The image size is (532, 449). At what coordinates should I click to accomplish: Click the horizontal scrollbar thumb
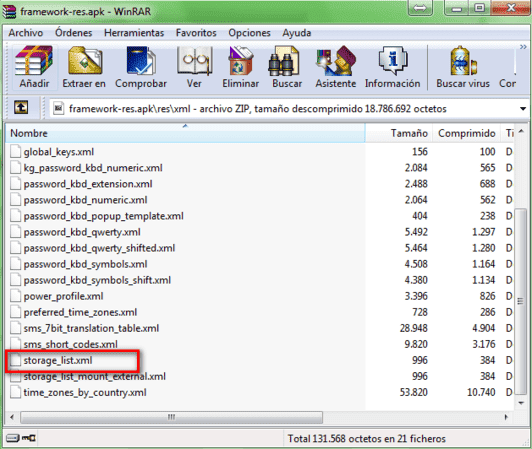(171, 417)
